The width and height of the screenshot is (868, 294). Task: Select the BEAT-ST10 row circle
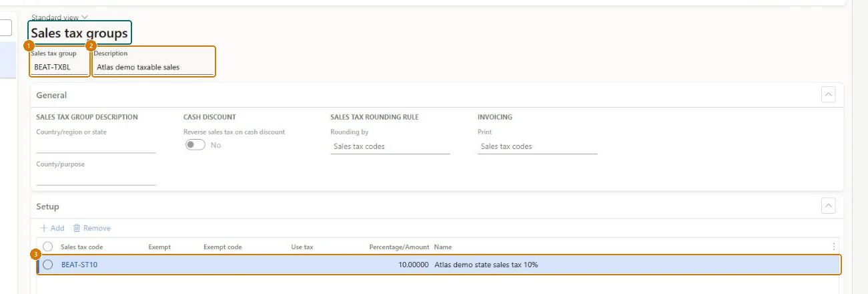(47, 265)
